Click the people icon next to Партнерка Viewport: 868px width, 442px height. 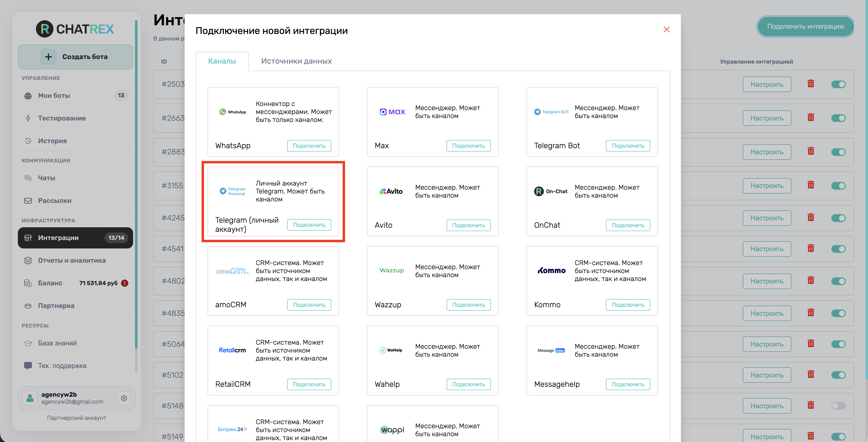[x=28, y=306]
